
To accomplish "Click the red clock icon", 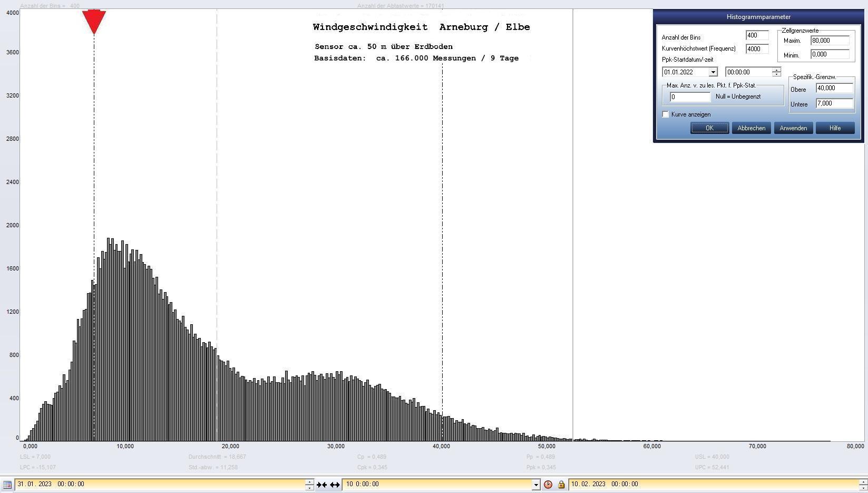I will coord(548,485).
